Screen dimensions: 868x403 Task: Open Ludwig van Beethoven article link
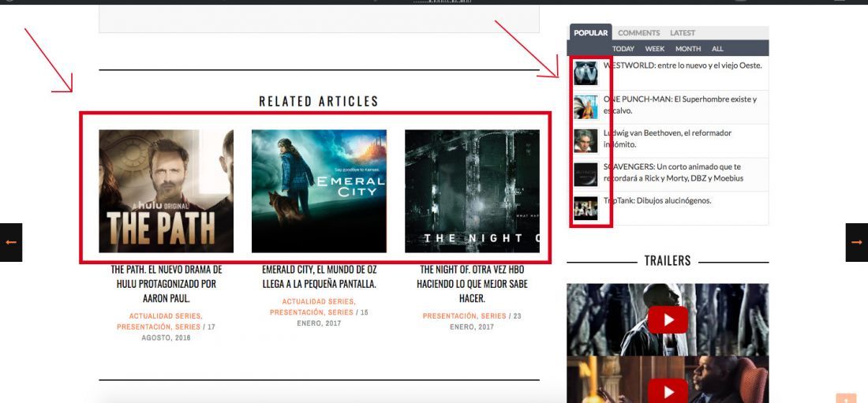pos(668,138)
